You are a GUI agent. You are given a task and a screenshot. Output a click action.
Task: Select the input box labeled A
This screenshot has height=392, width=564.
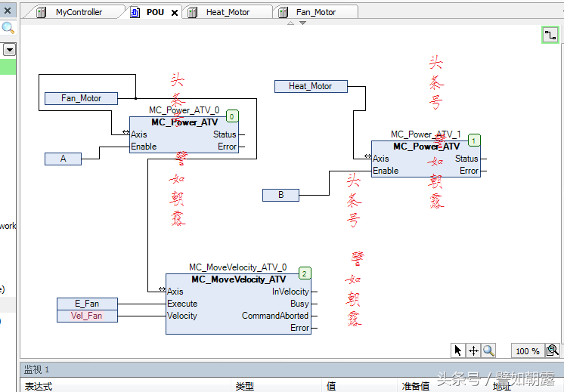[x=63, y=159]
